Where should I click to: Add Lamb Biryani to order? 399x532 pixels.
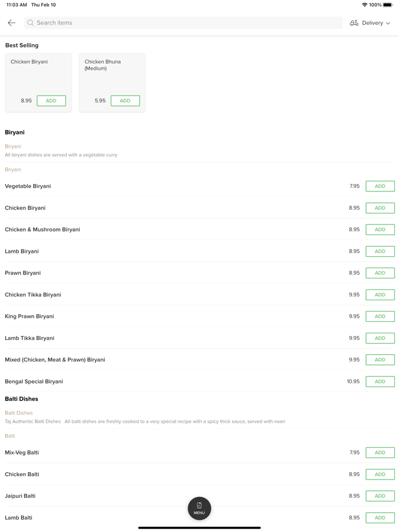(x=380, y=251)
